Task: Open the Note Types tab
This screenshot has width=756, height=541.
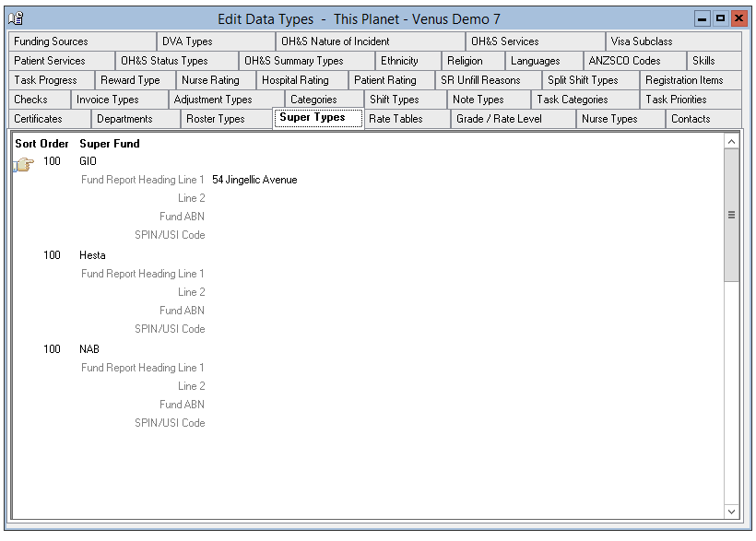Action: (x=489, y=100)
